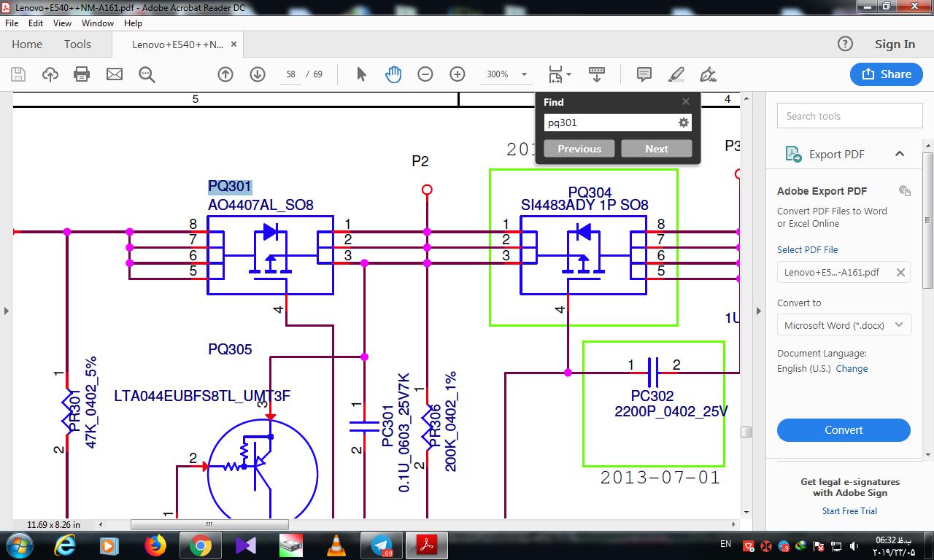934x560 pixels.
Task: Open the View menu
Action: pos(62,23)
